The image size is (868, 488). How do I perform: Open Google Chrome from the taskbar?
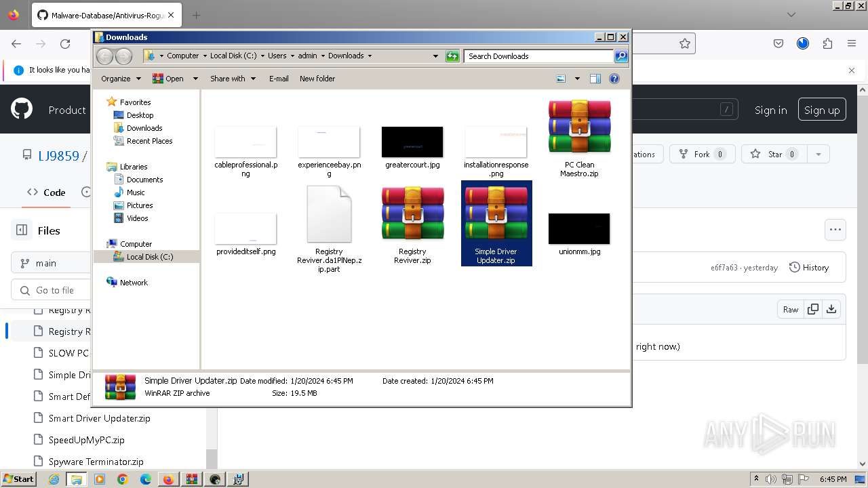click(123, 479)
